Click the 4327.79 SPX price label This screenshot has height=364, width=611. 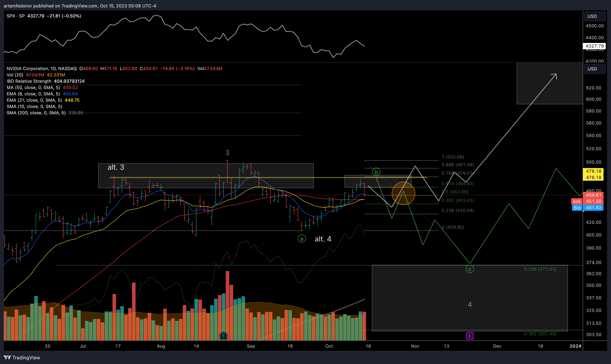[594, 46]
